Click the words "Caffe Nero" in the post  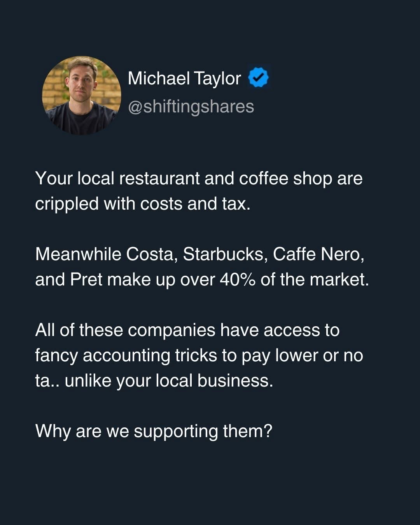(318, 254)
